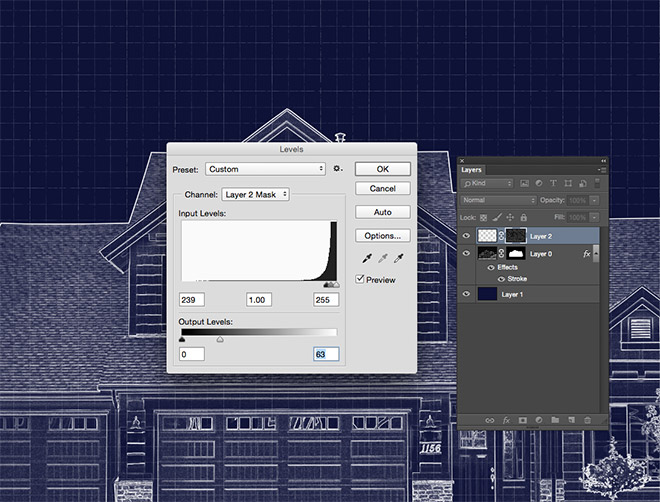Screen dimensions: 660x502
Task: Uncheck the Preview checkbox in Levels
Action: [x=361, y=280]
